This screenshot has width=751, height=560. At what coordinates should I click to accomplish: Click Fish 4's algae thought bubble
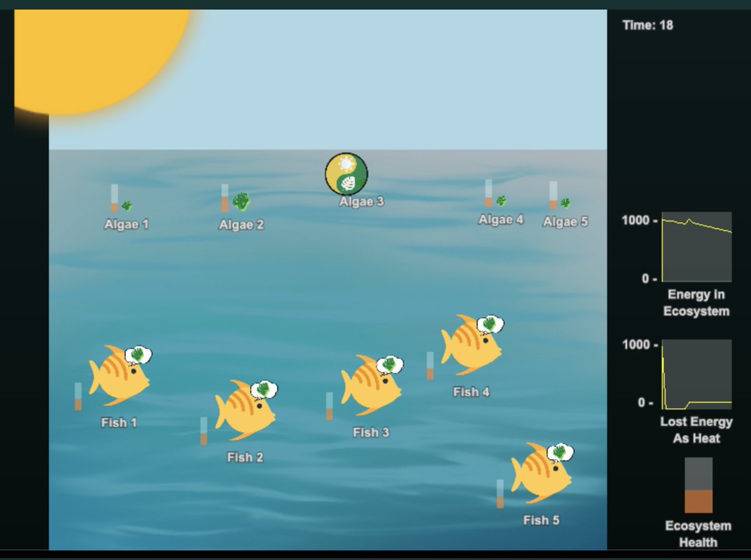[x=491, y=324]
